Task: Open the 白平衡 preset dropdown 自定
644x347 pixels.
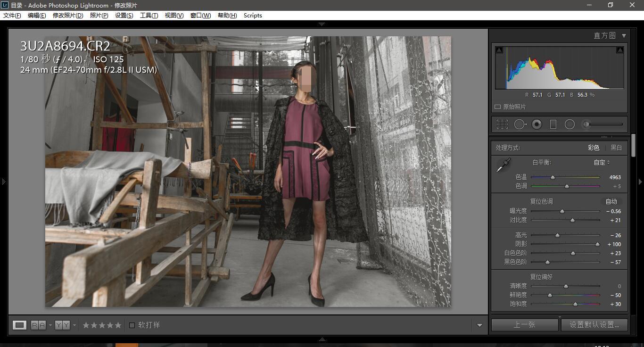Action: 602,162
